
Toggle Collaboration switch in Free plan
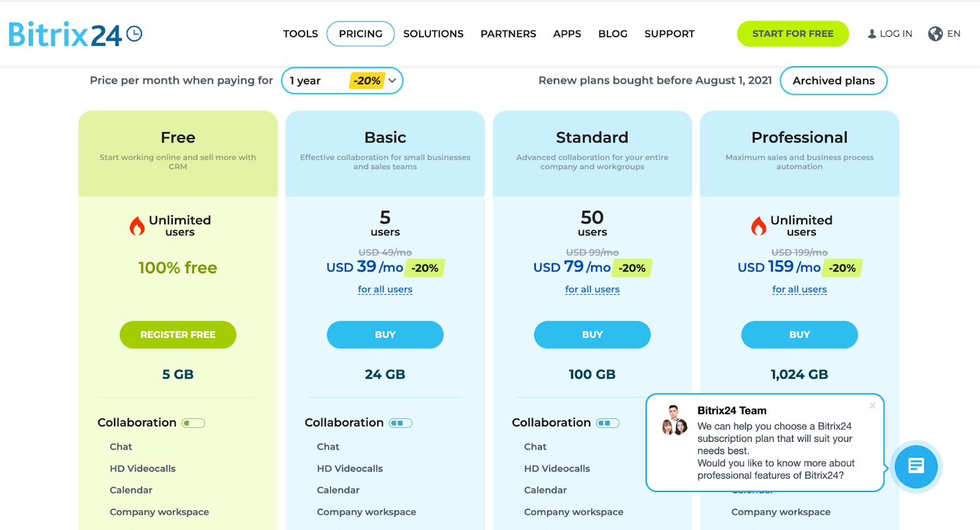pyautogui.click(x=194, y=423)
